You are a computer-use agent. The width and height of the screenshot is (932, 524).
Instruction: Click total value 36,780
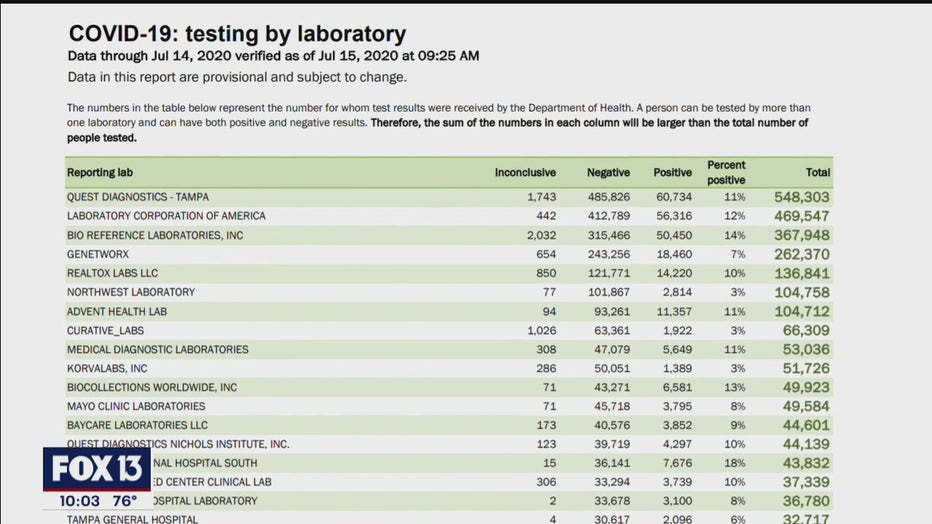805,501
